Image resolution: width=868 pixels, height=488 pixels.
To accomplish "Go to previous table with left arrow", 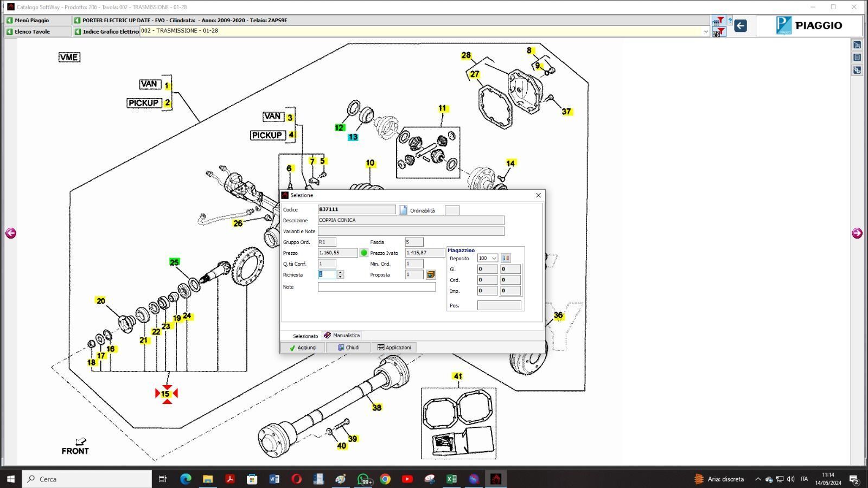I will (11, 233).
